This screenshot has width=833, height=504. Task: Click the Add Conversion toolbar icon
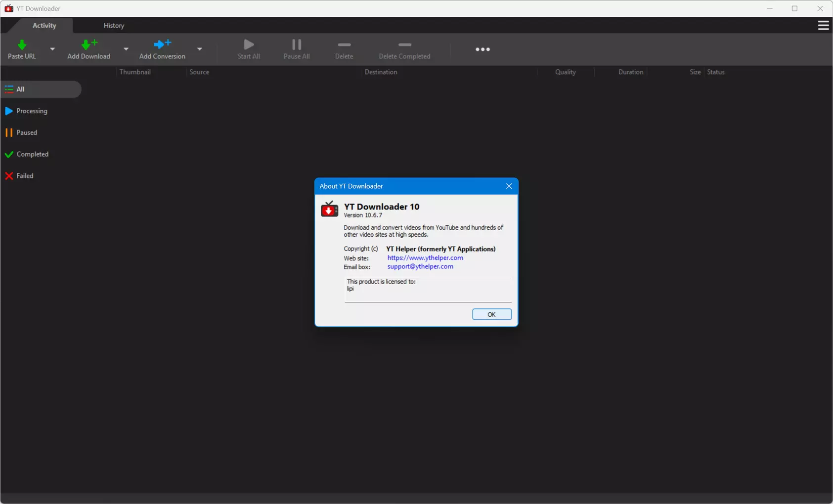[x=162, y=44]
